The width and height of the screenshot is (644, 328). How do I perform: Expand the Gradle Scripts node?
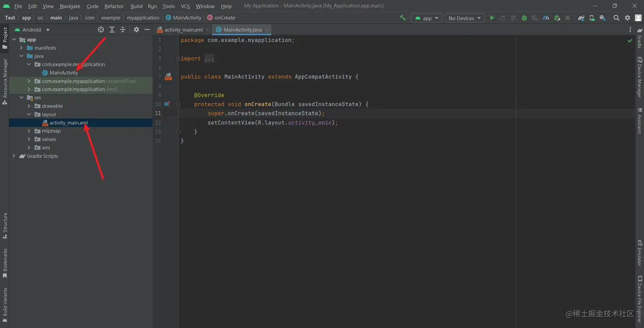pos(14,156)
